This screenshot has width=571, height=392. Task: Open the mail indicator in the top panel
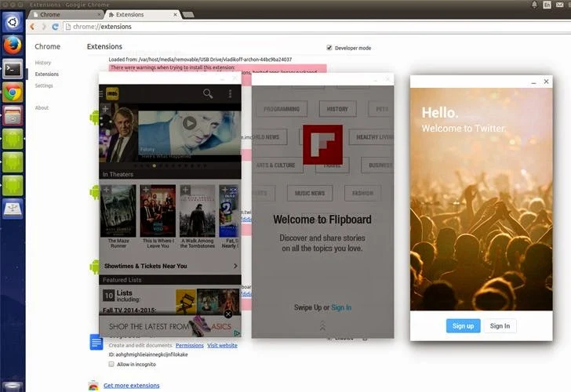click(560, 5)
